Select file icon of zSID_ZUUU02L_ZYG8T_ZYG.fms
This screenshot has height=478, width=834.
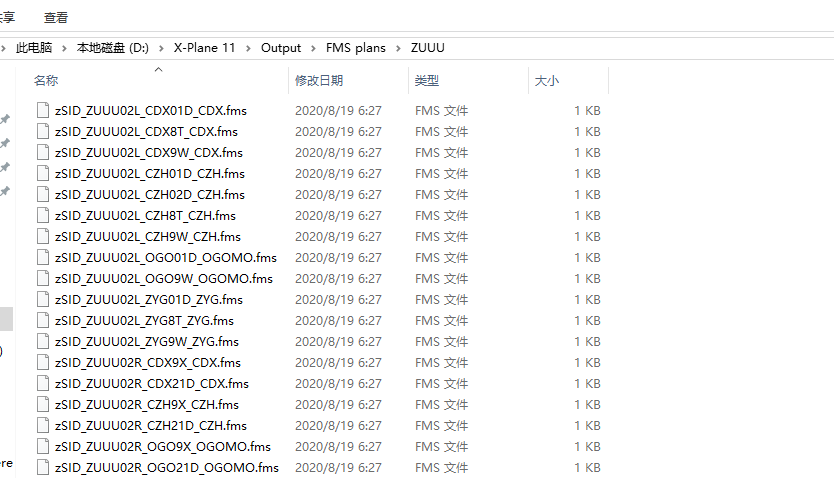[43, 320]
